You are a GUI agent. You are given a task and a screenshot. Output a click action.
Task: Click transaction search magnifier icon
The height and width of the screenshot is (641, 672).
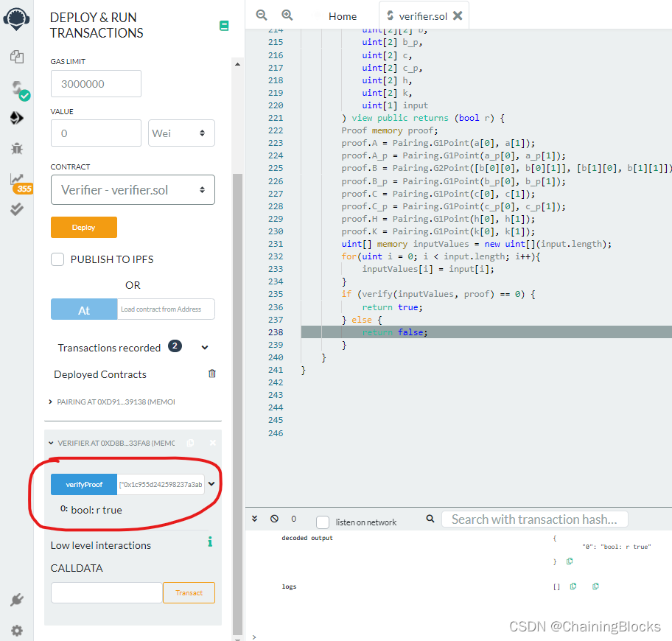[x=430, y=519]
